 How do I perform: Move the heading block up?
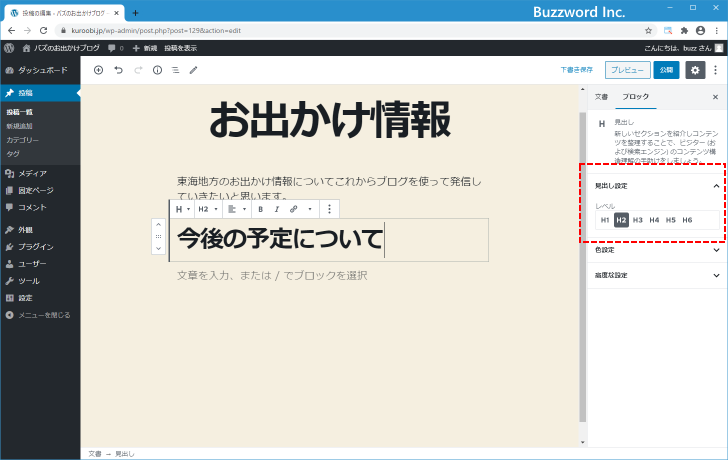[x=158, y=225]
